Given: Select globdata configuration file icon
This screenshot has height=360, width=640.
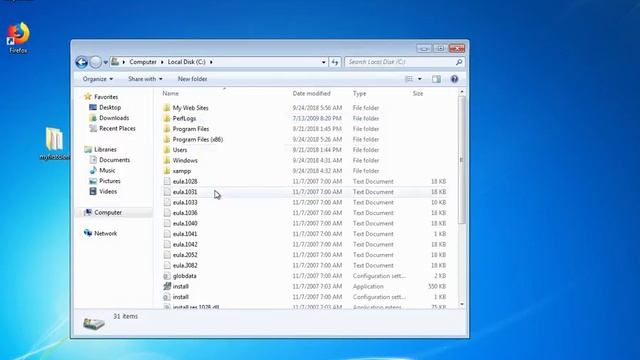Looking at the screenshot, I should [x=167, y=276].
